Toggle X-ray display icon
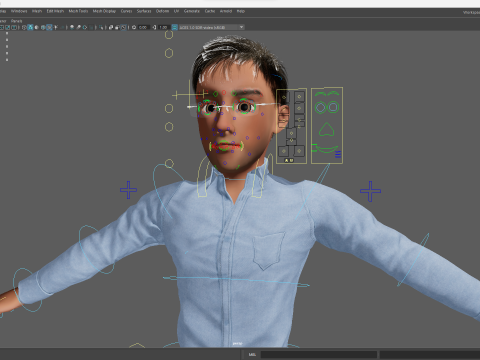 coord(111,27)
